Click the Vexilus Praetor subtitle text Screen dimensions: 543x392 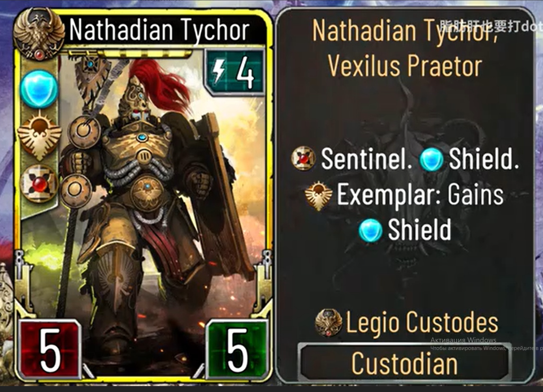(405, 66)
